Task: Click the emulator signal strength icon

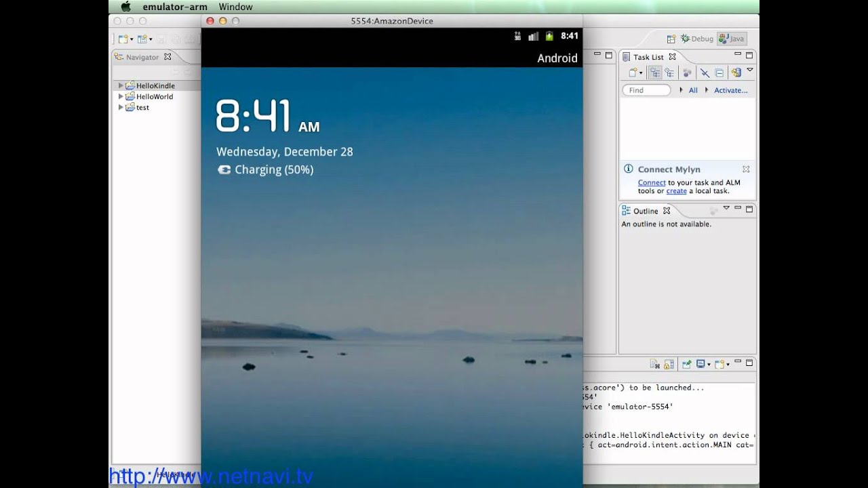Action: [x=534, y=36]
